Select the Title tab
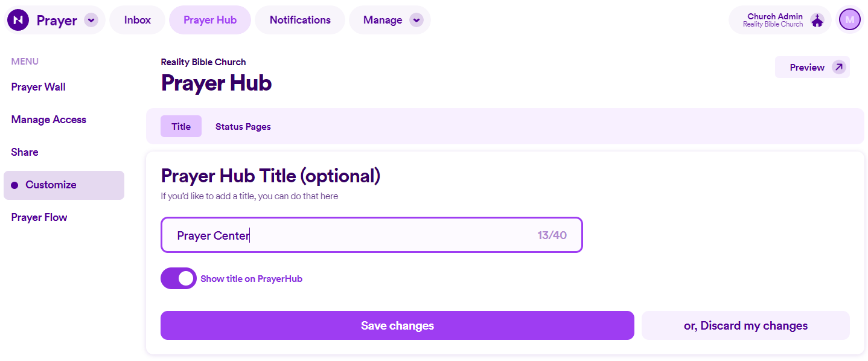Image resolution: width=868 pixels, height=361 pixels. click(180, 126)
